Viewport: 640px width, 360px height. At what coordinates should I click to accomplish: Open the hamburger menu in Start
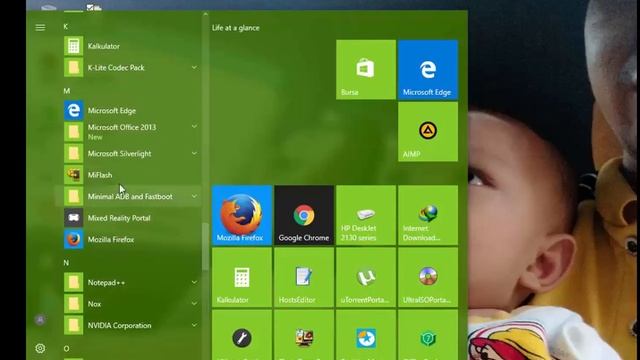click(x=40, y=27)
